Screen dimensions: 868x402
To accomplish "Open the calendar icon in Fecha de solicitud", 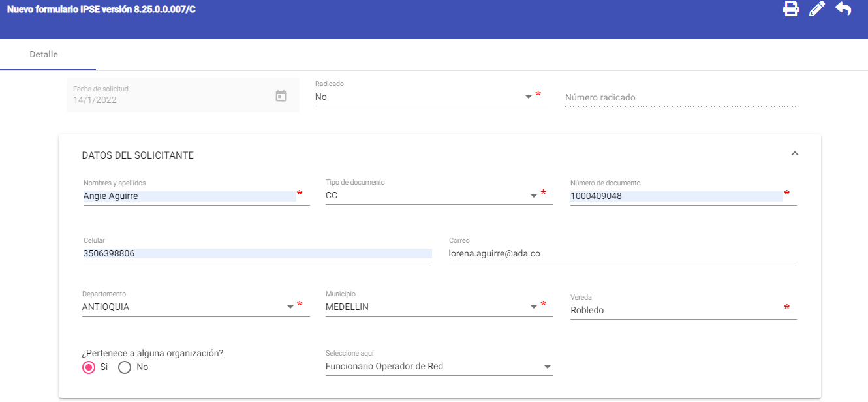I will click(x=281, y=96).
